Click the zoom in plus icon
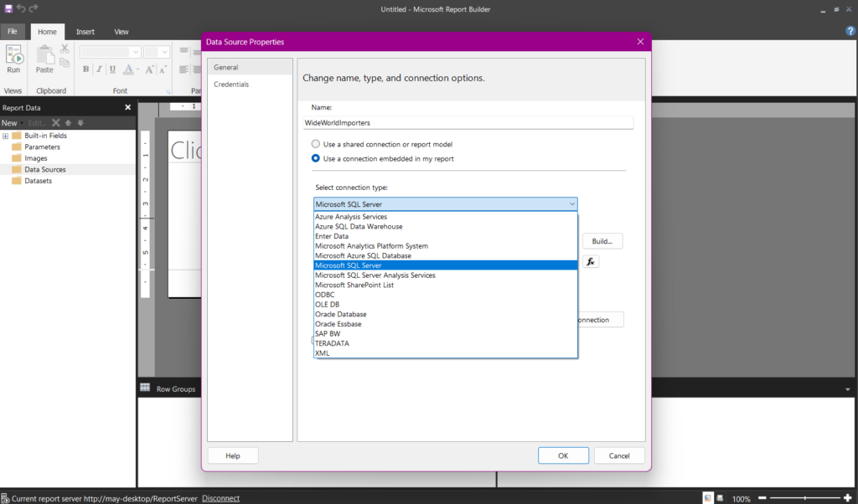 pyautogui.click(x=848, y=498)
